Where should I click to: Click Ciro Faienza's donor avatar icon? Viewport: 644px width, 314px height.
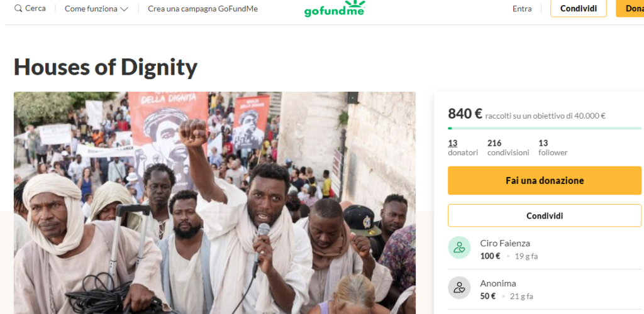click(459, 248)
